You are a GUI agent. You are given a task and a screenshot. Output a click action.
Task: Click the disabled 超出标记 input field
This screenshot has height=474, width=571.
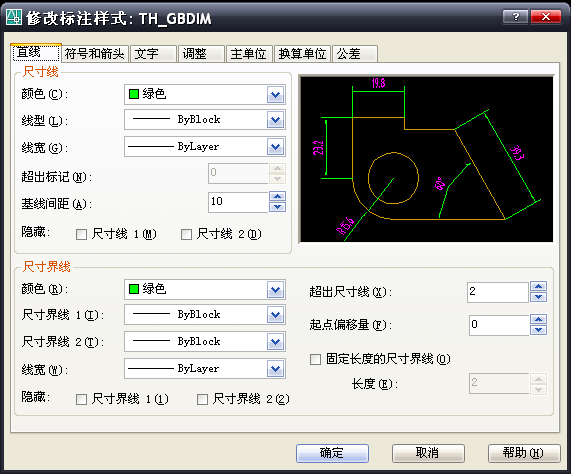238,173
